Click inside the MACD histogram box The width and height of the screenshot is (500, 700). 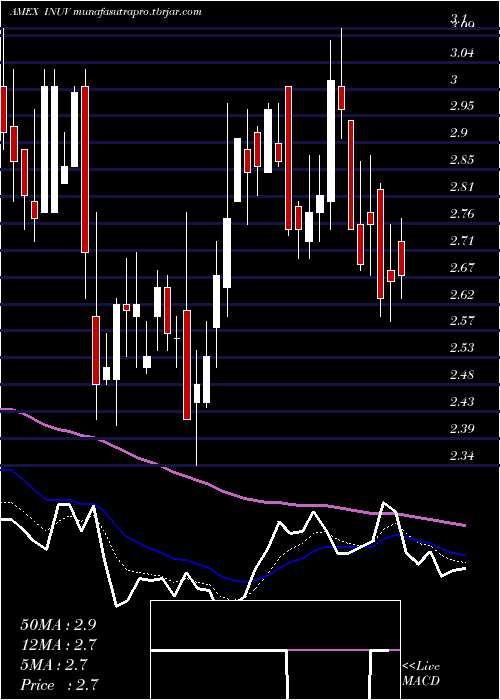(x=275, y=650)
